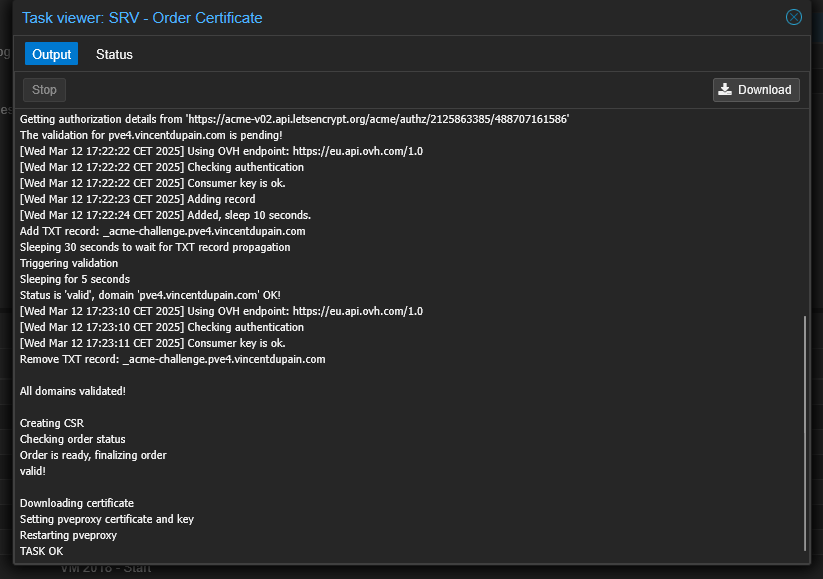Click the 'Order is ready, finalizing order' line

click(93, 455)
